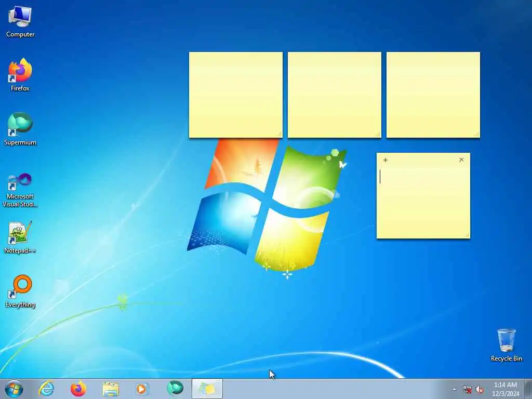532x399 pixels.
Task: Select the Notepad++ desktop shortcut
Action: click(20, 237)
